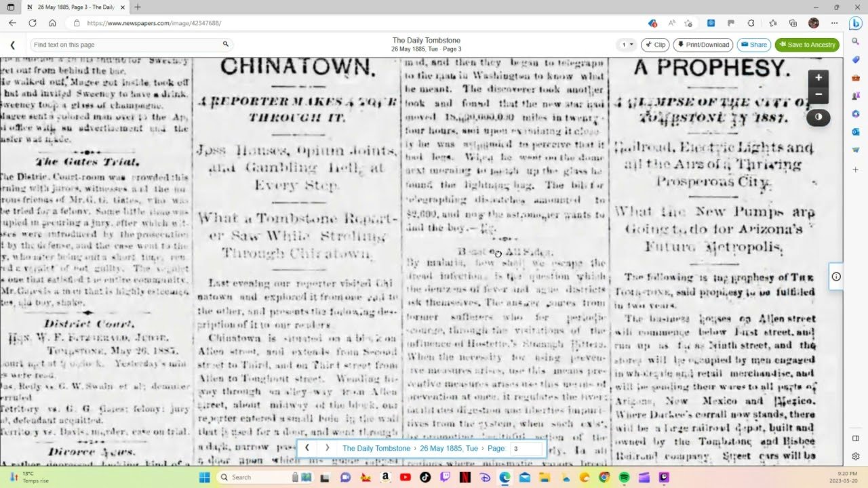This screenshot has width=868, height=488.
Task: Open the 26 May 1885 breadcrumb link
Action: click(450, 449)
